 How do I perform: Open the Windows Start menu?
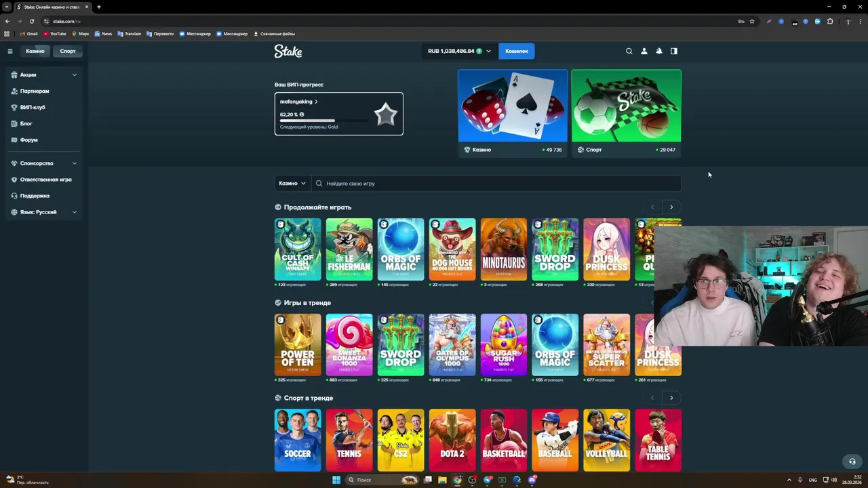tap(336, 480)
